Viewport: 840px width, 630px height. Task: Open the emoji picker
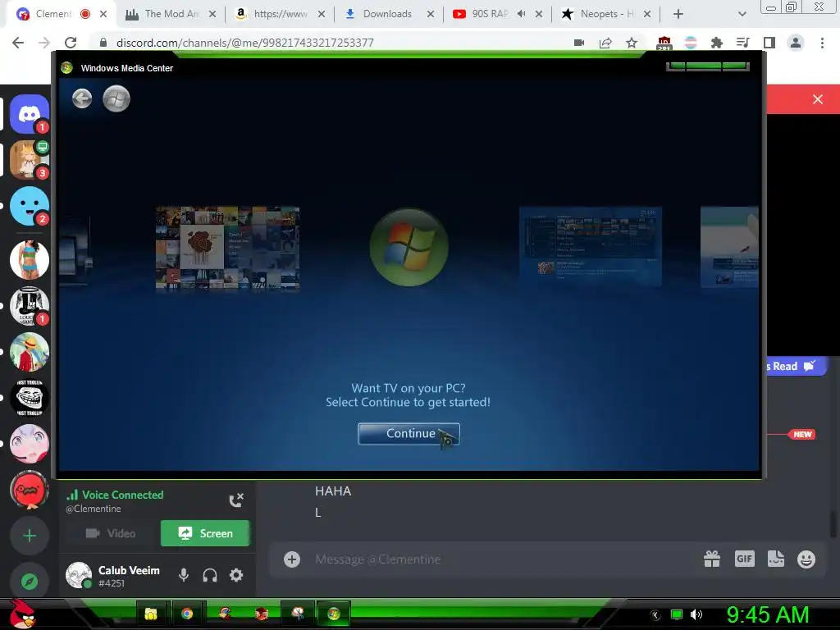806,559
